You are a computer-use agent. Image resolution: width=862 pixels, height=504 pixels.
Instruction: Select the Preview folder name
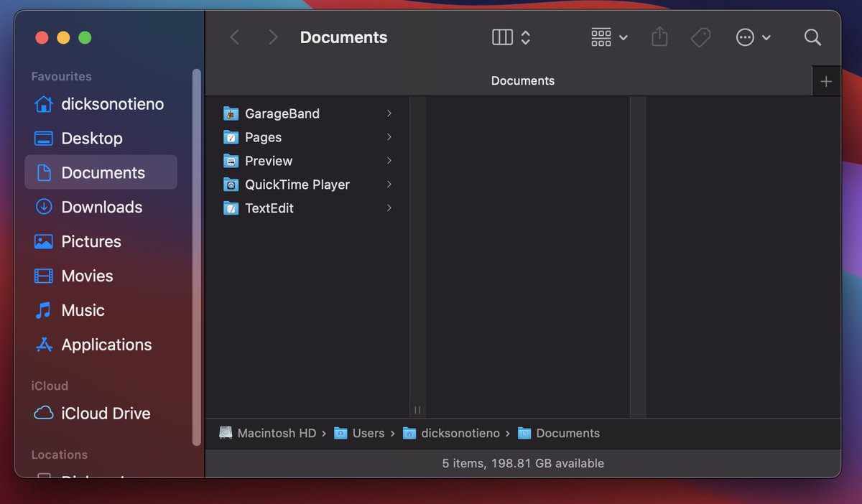pyautogui.click(x=269, y=161)
